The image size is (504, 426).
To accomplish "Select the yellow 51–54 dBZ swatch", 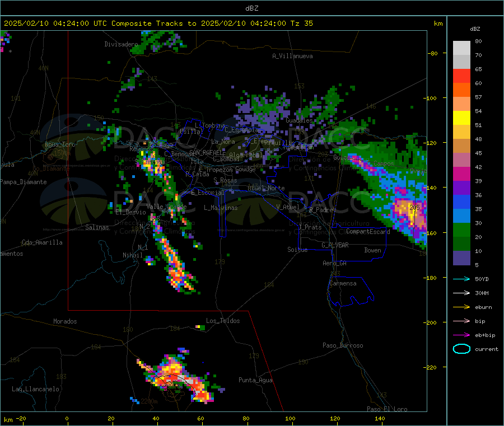I will [x=461, y=118].
